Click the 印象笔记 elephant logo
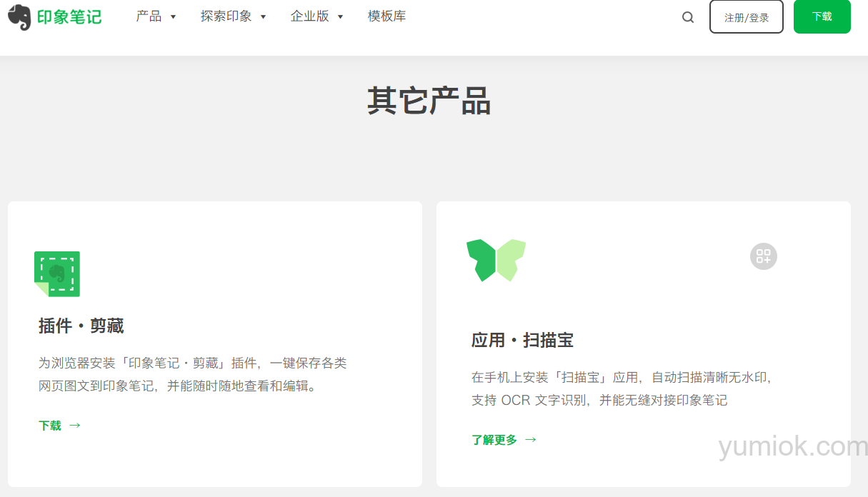Viewport: 868px width, 497px height. [x=19, y=17]
